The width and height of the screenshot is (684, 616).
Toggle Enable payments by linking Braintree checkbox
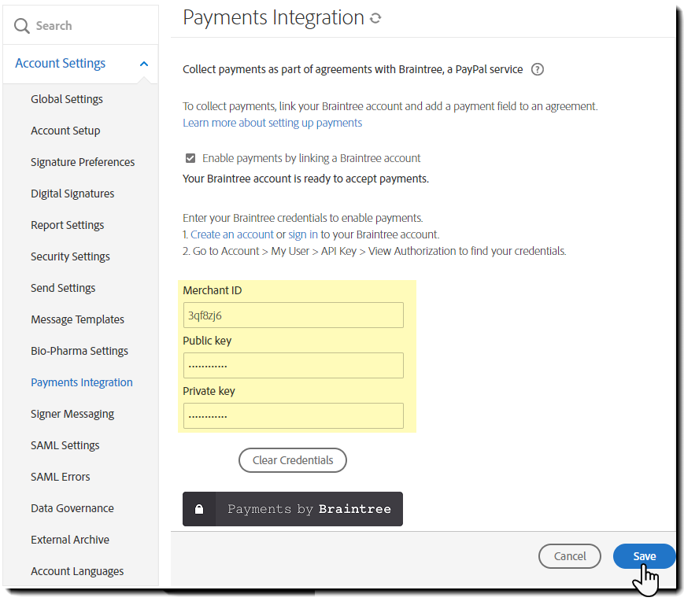[x=190, y=157]
